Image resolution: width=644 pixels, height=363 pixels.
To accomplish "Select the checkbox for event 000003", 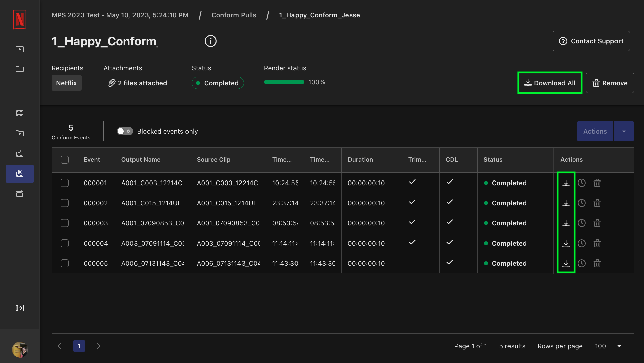I will [65, 223].
